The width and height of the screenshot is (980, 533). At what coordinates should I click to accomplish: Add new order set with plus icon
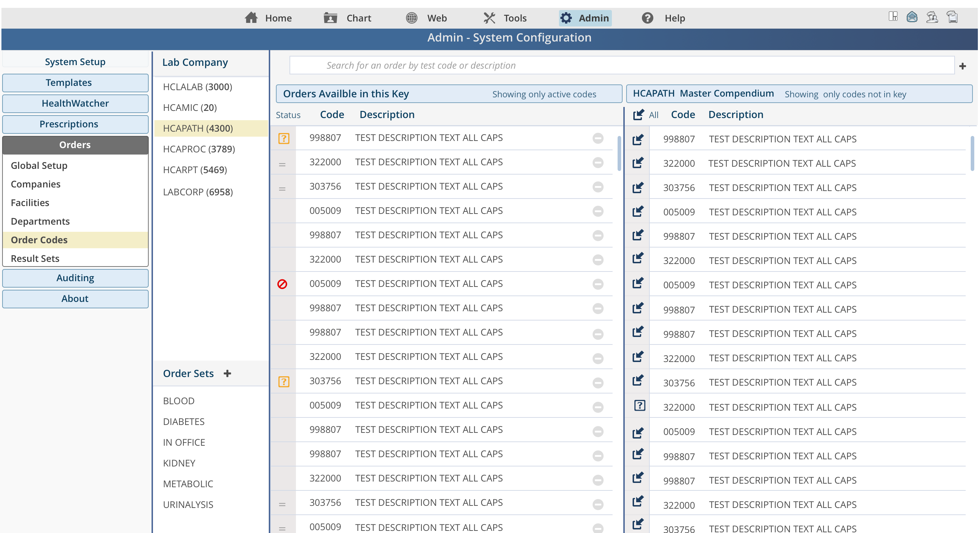pyautogui.click(x=227, y=373)
